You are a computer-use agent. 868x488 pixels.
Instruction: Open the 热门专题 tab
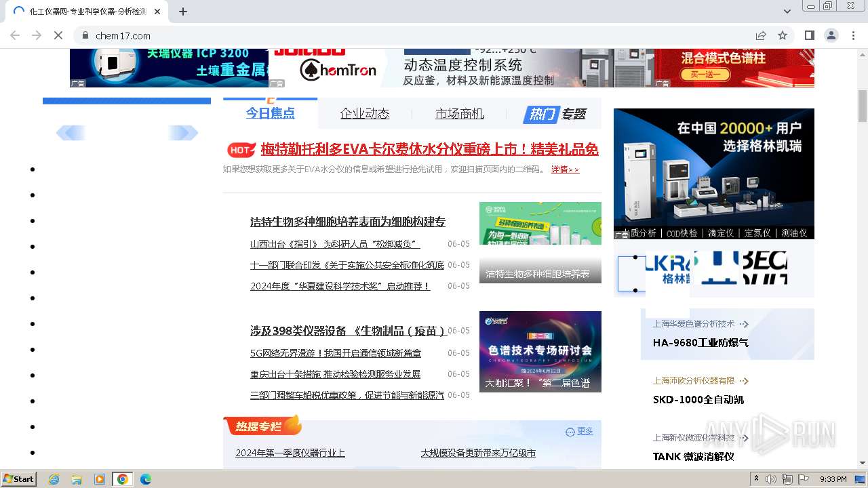[555, 114]
